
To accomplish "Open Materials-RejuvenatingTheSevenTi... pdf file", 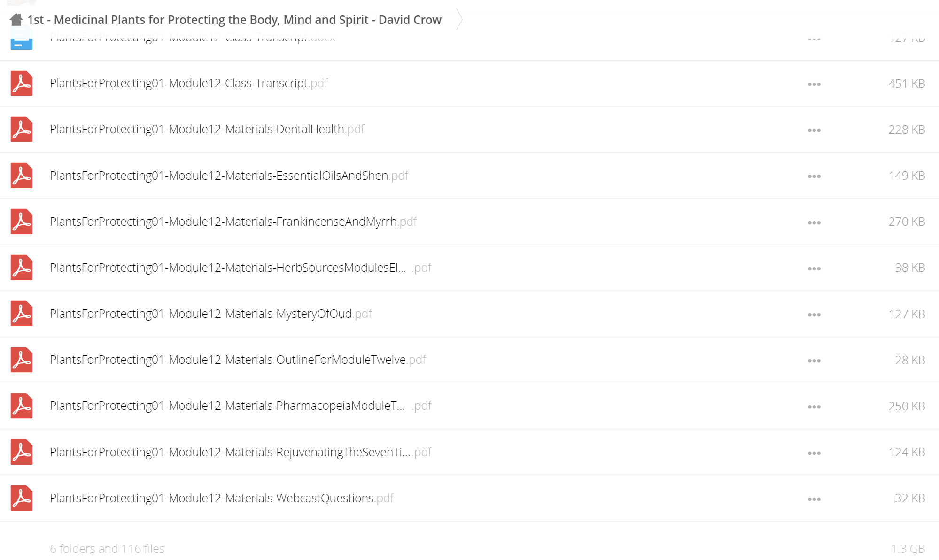I will [x=241, y=452].
